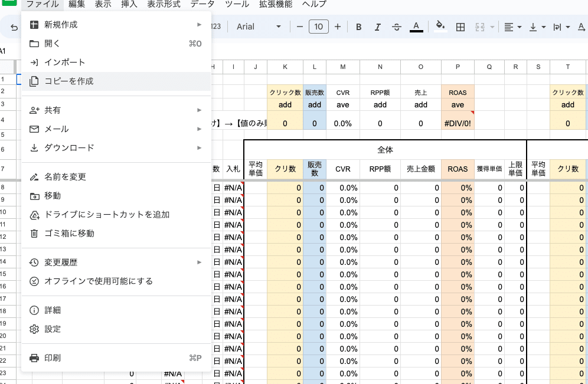This screenshot has width=588, height=384.
Task: Select column K header
Action: pos(285,67)
